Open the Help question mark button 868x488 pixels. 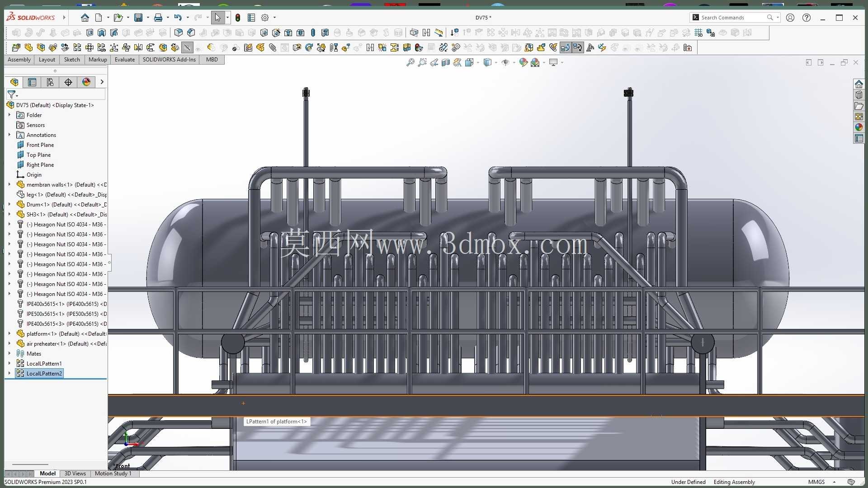(x=806, y=18)
